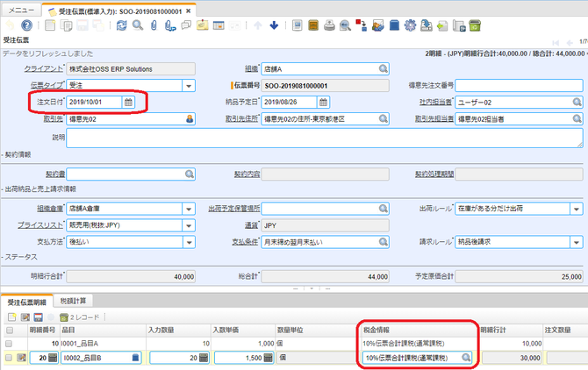This screenshot has width=588, height=370.
Task: Open 支払方法 dropdown showing 後払い
Action: coord(189,242)
